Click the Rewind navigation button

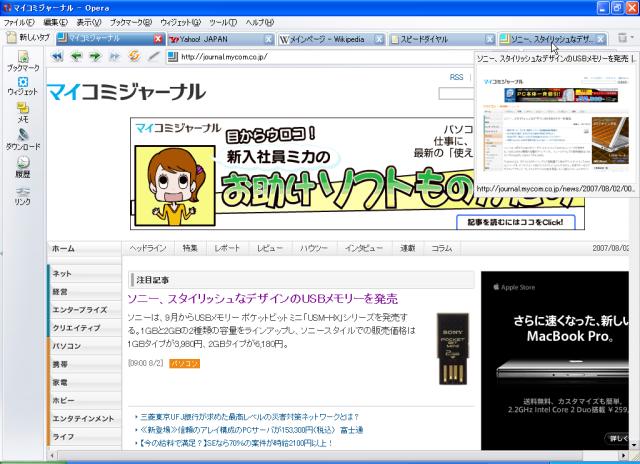(x=57, y=56)
